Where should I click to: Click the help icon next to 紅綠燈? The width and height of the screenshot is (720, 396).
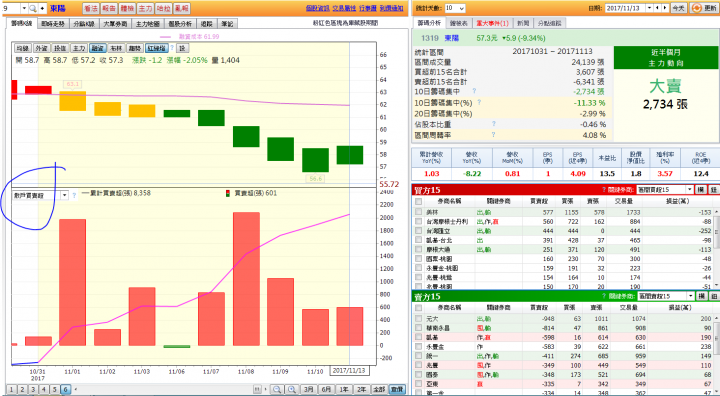tap(172, 48)
